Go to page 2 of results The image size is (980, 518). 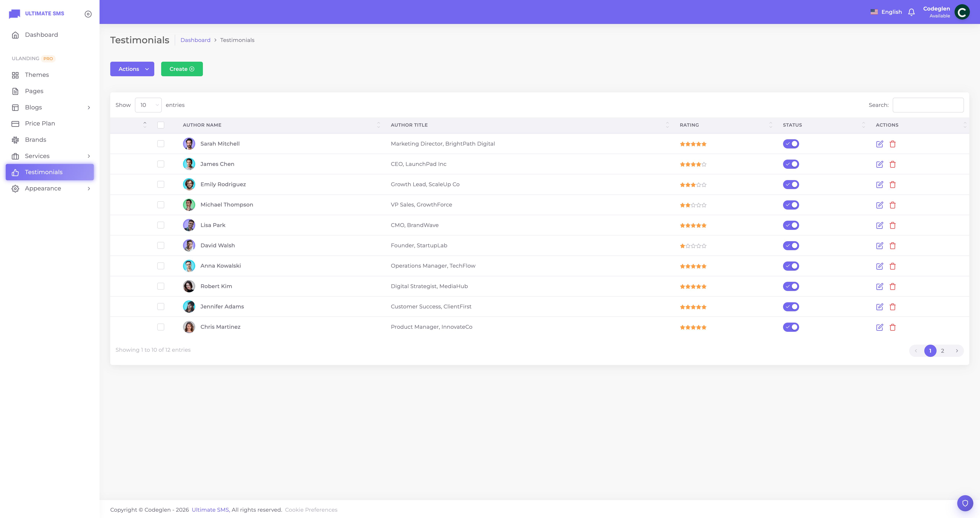942,351
